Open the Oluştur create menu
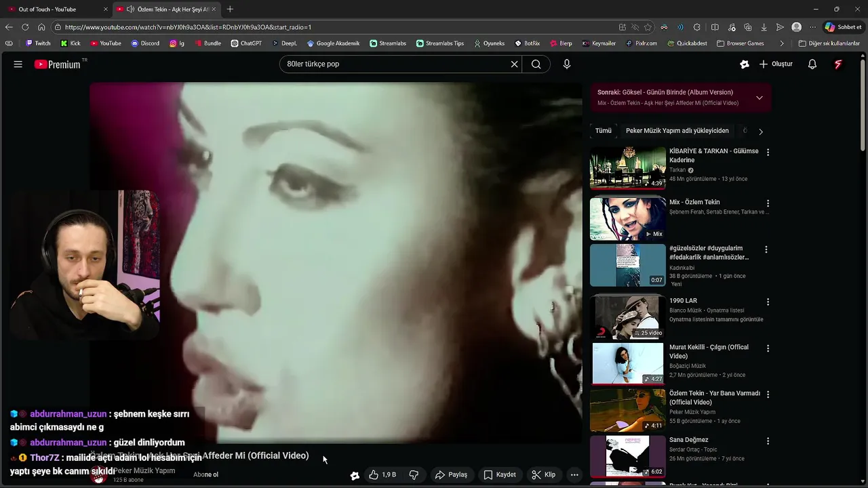Image resolution: width=868 pixels, height=488 pixels. [x=776, y=64]
